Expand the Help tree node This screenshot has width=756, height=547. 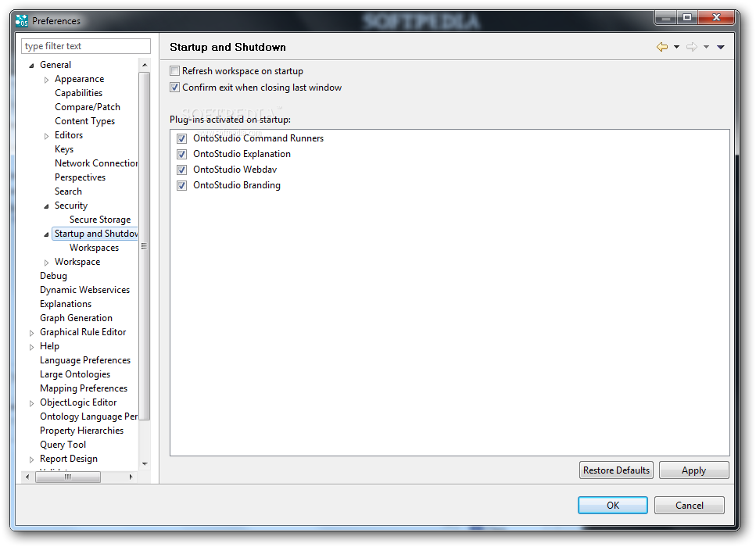(31, 347)
